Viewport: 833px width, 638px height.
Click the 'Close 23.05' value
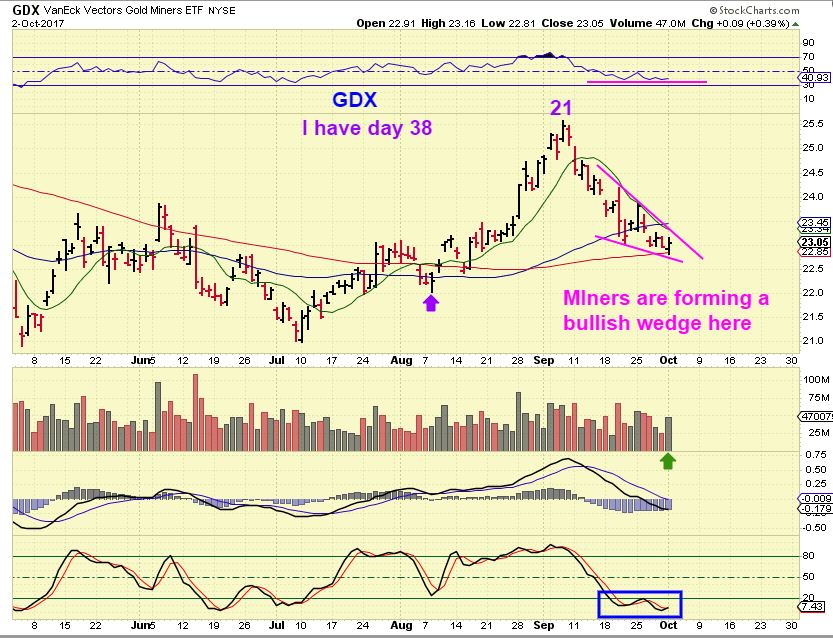(572, 23)
